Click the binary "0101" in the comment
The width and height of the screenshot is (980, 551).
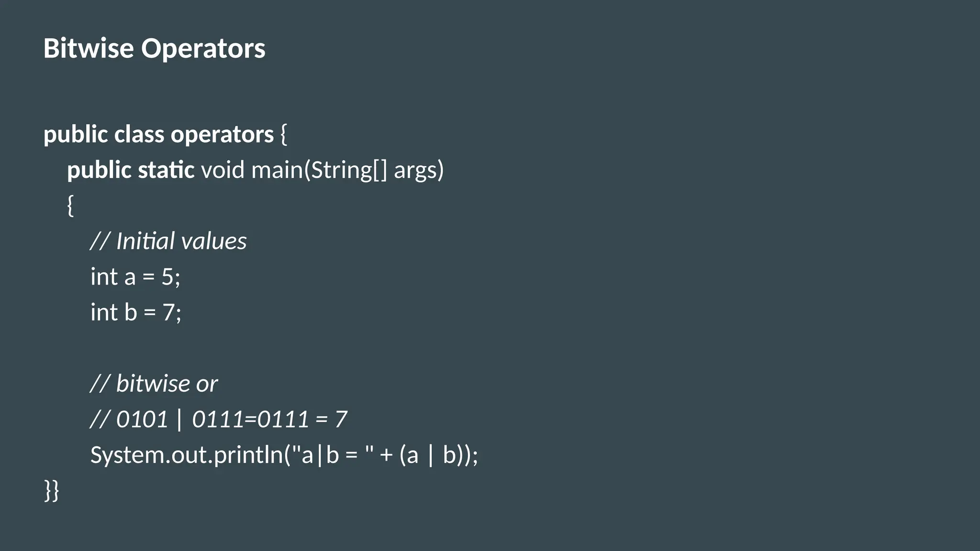tap(142, 419)
